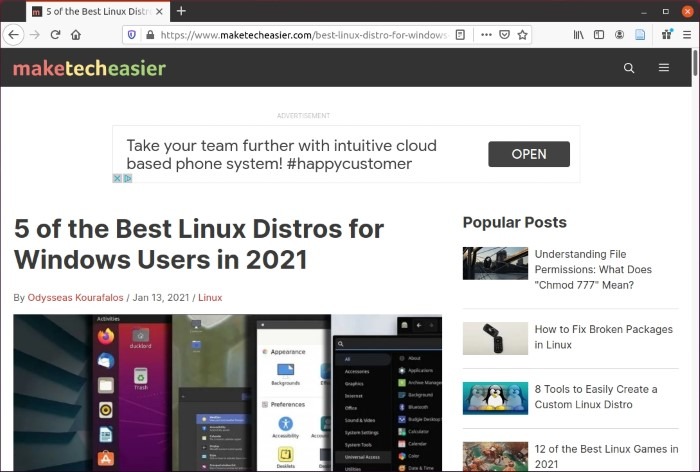This screenshot has height=472, width=700.
Task: Reload the current page
Action: coord(55,34)
